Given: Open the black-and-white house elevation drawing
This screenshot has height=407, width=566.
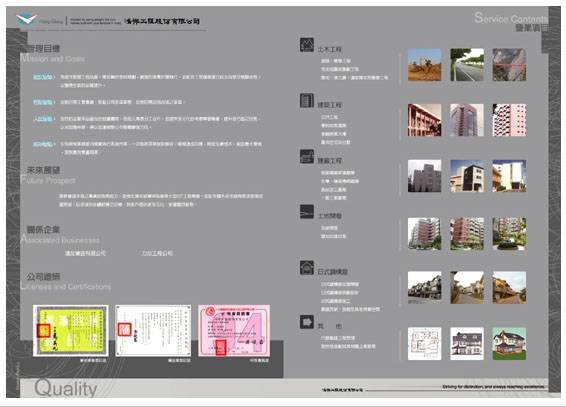Looking at the screenshot, I should (467, 344).
